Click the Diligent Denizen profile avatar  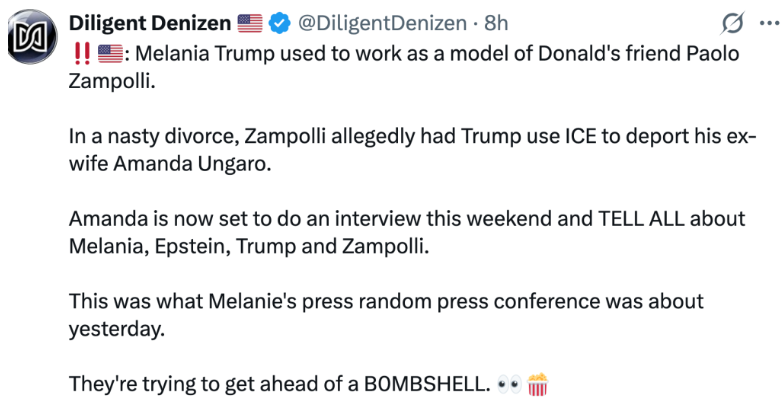tap(32, 37)
